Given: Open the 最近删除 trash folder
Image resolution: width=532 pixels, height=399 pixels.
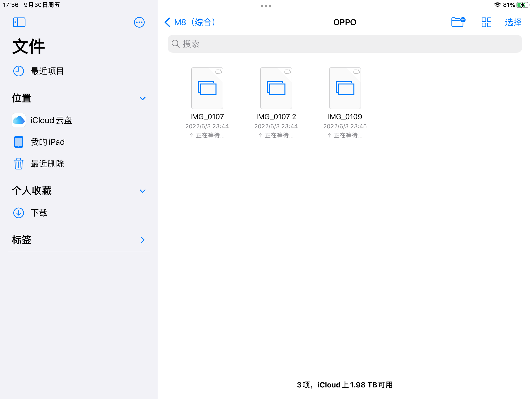Looking at the screenshot, I should click(x=47, y=164).
